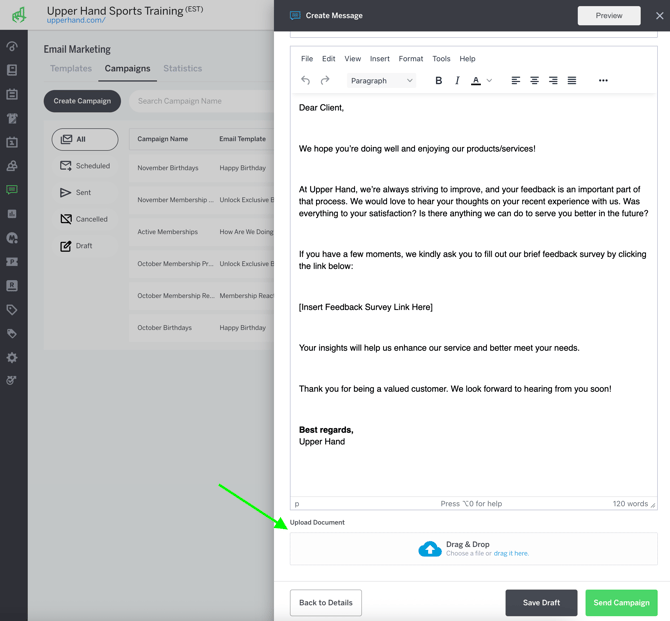
Task: Show more toolbar options ellipsis
Action: (x=603, y=81)
